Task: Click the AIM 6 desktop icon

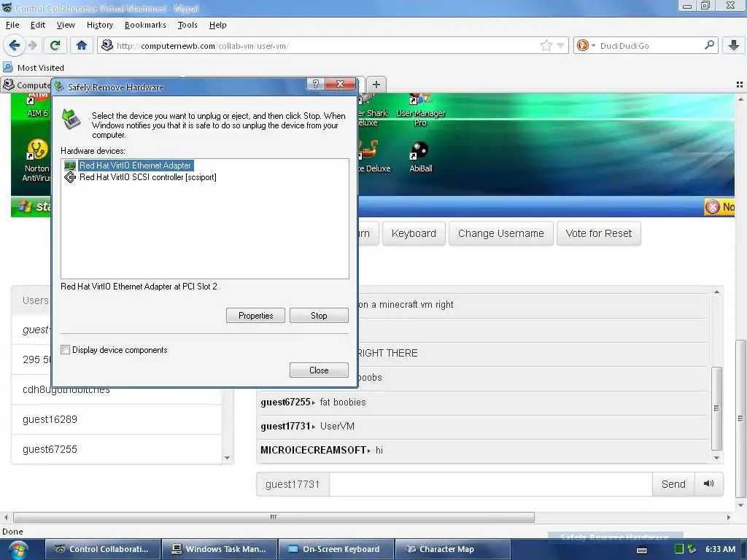Action: (x=37, y=106)
